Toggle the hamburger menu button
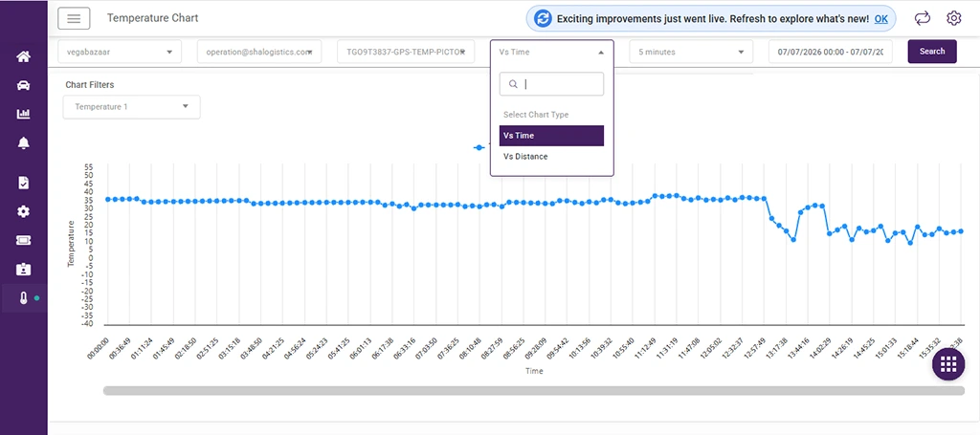 pyautogui.click(x=74, y=18)
